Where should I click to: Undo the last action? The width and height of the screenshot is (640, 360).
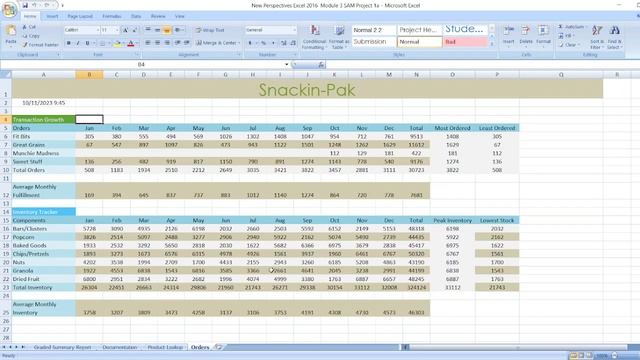pos(35,5)
